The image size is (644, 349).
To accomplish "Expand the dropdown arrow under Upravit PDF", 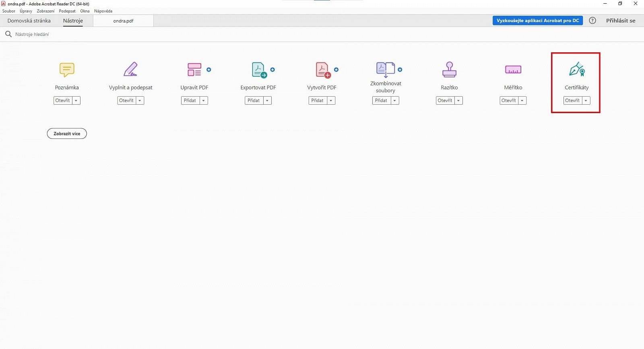I will tap(204, 101).
